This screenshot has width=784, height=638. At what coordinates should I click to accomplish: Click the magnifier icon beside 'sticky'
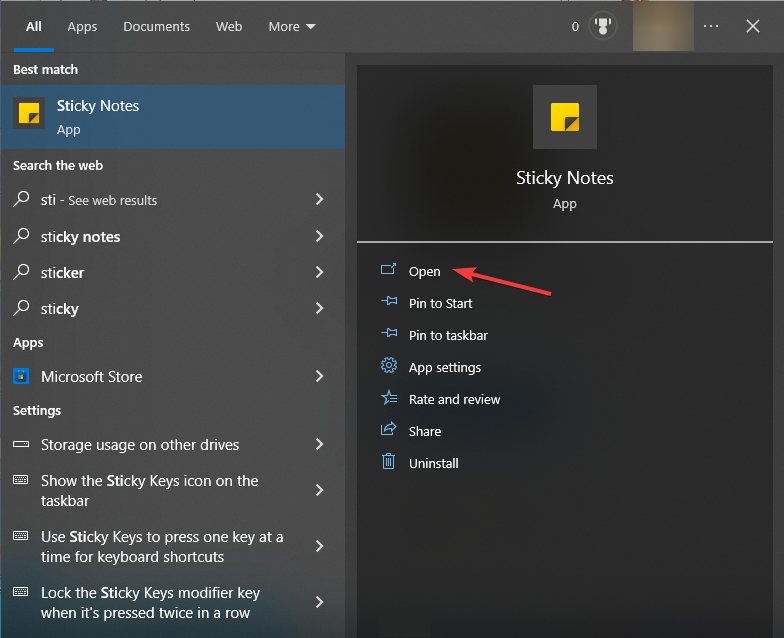tap(21, 308)
